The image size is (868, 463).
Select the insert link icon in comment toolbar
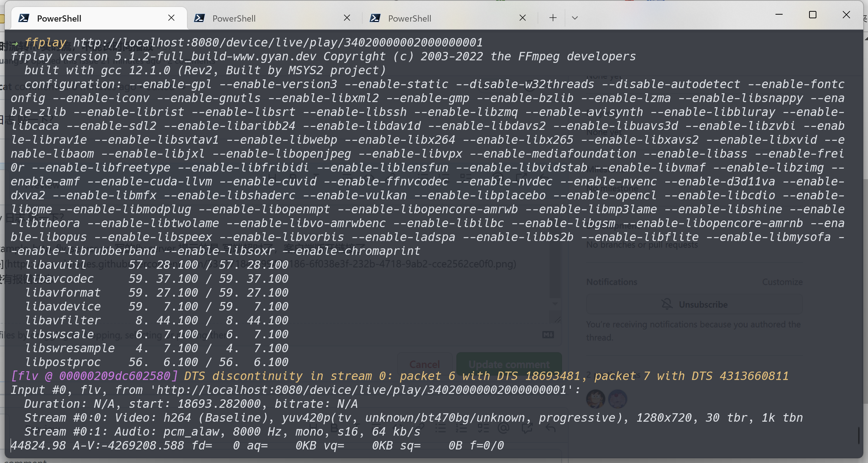coord(420,428)
